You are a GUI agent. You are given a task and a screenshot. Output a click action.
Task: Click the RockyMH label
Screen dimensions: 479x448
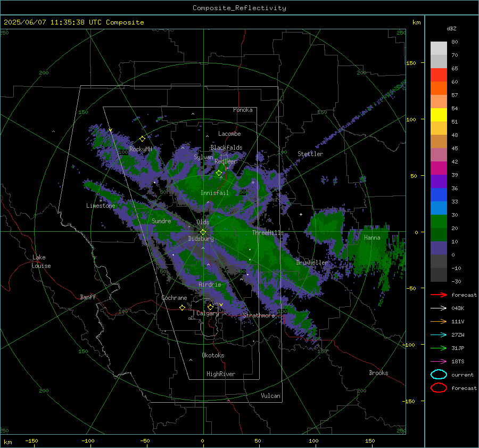tap(141, 149)
